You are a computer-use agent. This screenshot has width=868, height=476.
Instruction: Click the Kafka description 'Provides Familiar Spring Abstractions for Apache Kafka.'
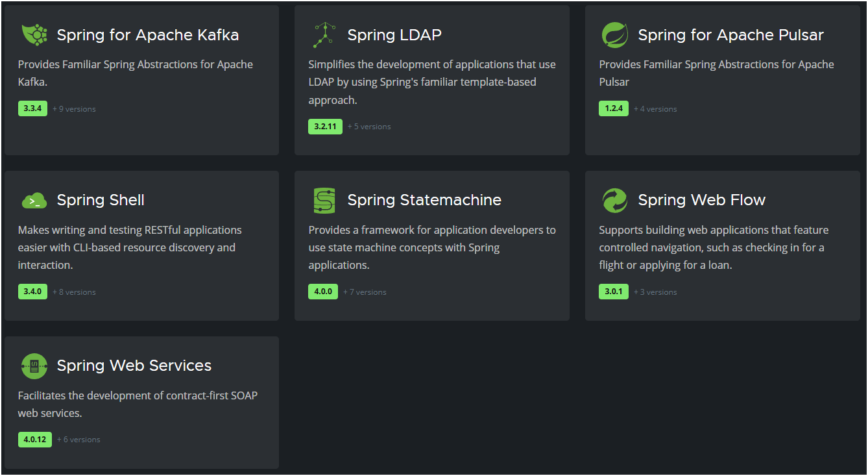pos(136,73)
